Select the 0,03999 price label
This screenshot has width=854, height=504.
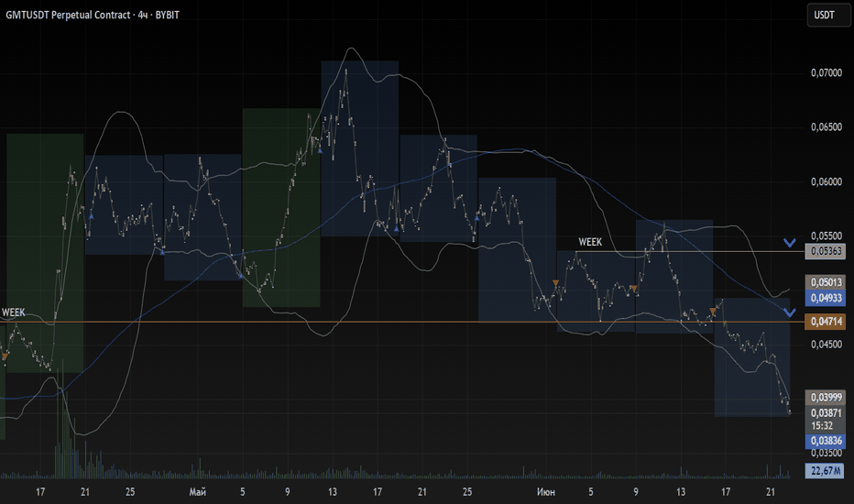pyautogui.click(x=826, y=397)
